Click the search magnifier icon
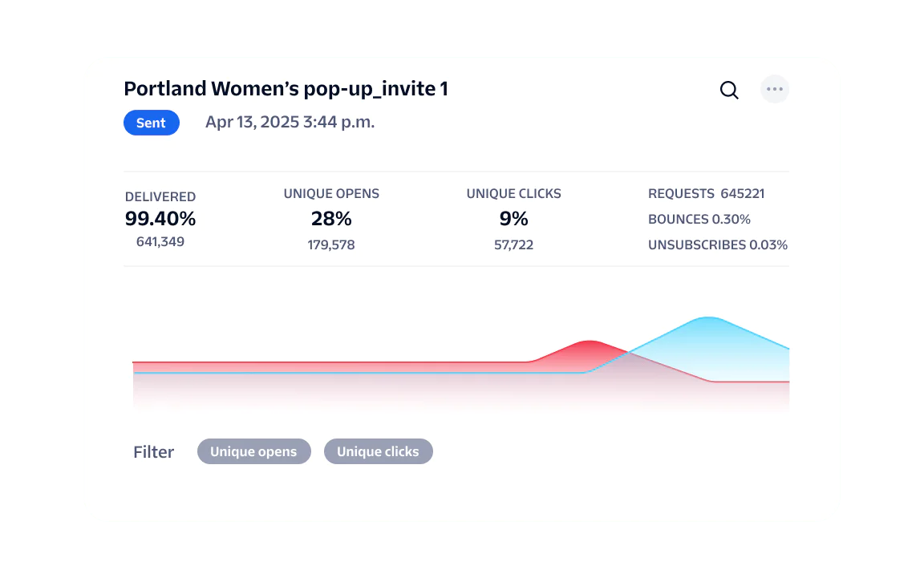This screenshot has height=578, width=924. coord(729,90)
